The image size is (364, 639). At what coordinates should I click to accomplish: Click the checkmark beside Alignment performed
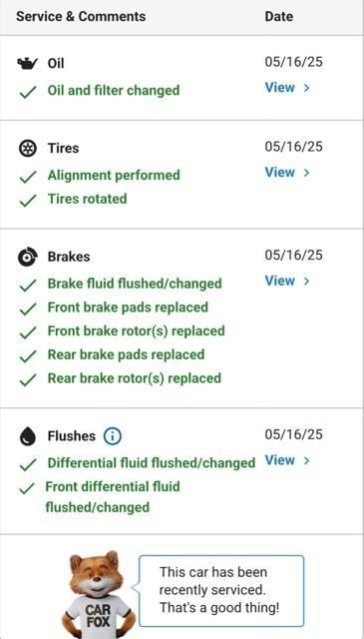click(28, 177)
